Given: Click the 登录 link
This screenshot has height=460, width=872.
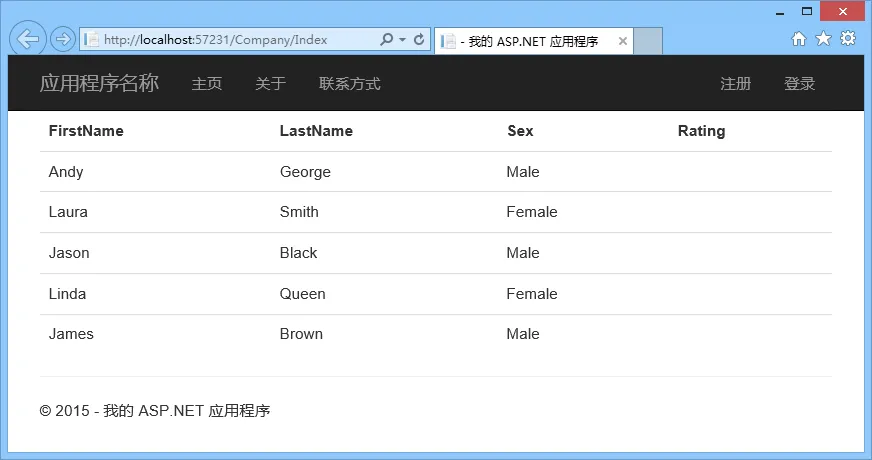Looking at the screenshot, I should coord(799,84).
